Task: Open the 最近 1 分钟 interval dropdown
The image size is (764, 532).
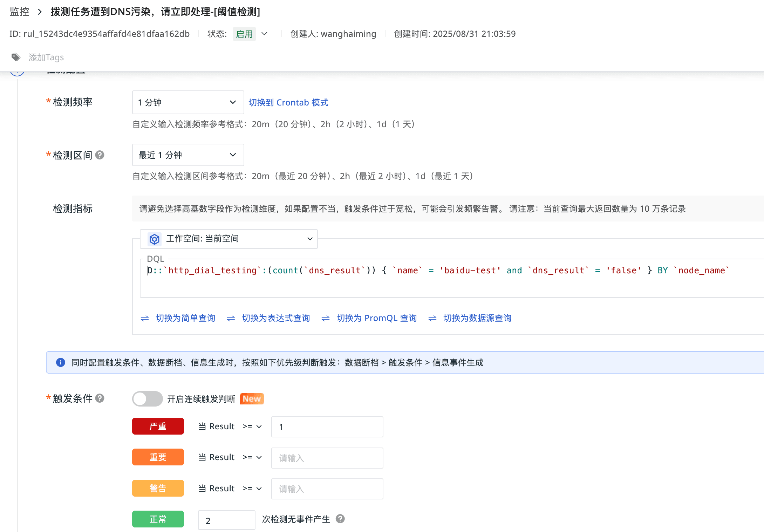Action: click(188, 155)
